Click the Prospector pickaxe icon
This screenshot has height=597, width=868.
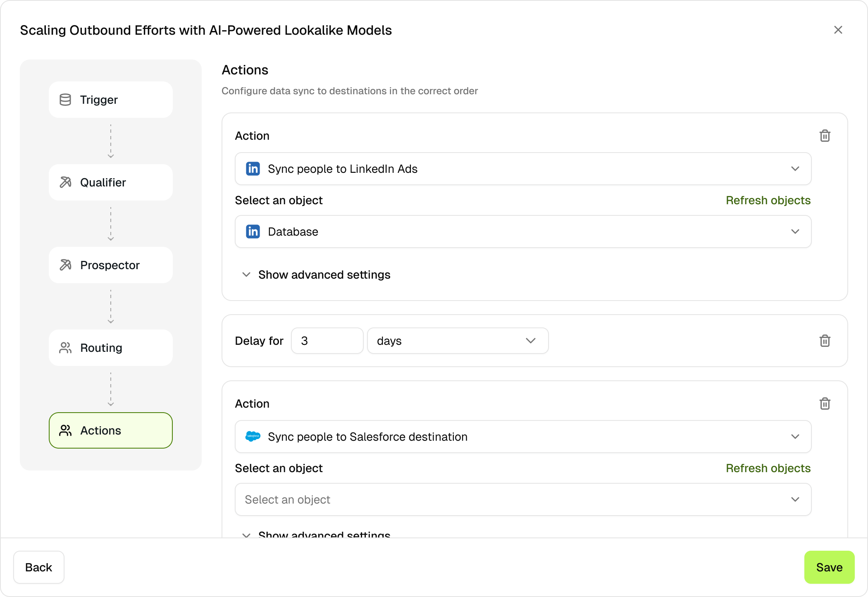pyautogui.click(x=65, y=265)
